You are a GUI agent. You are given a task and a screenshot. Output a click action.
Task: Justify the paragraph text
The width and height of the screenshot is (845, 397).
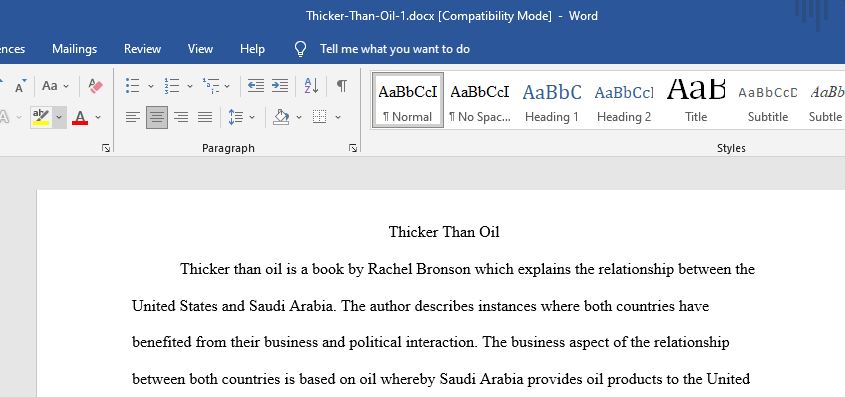205,117
